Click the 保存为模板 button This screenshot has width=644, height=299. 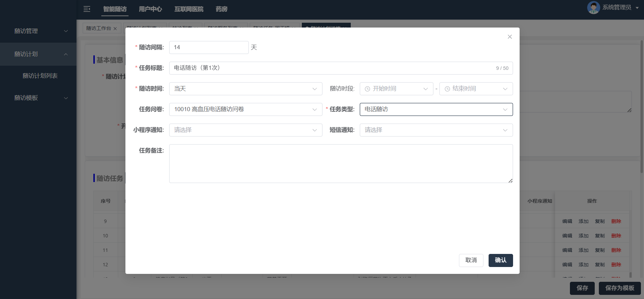coord(620,288)
